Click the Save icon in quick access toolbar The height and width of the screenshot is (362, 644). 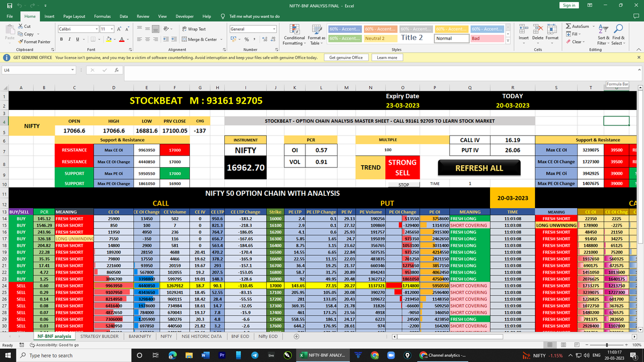point(10,5)
